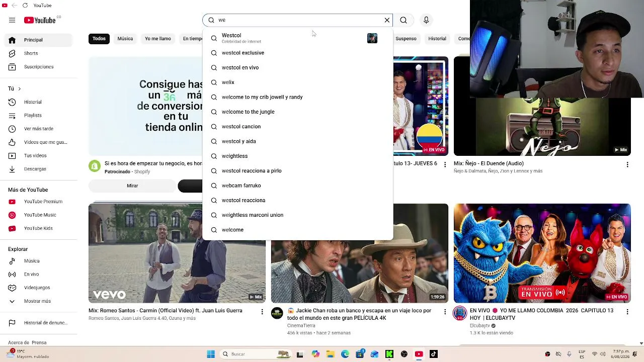Open Ver más tarde list

click(39, 129)
